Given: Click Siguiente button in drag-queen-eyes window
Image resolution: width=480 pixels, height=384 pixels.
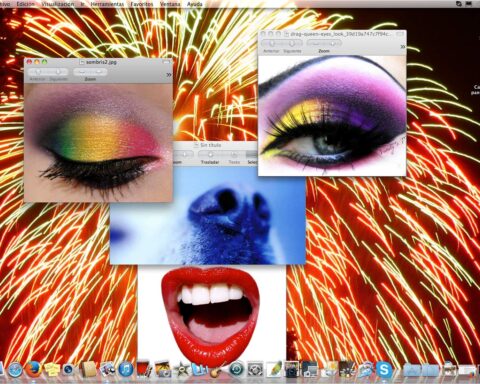Looking at the screenshot, I should 292,44.
